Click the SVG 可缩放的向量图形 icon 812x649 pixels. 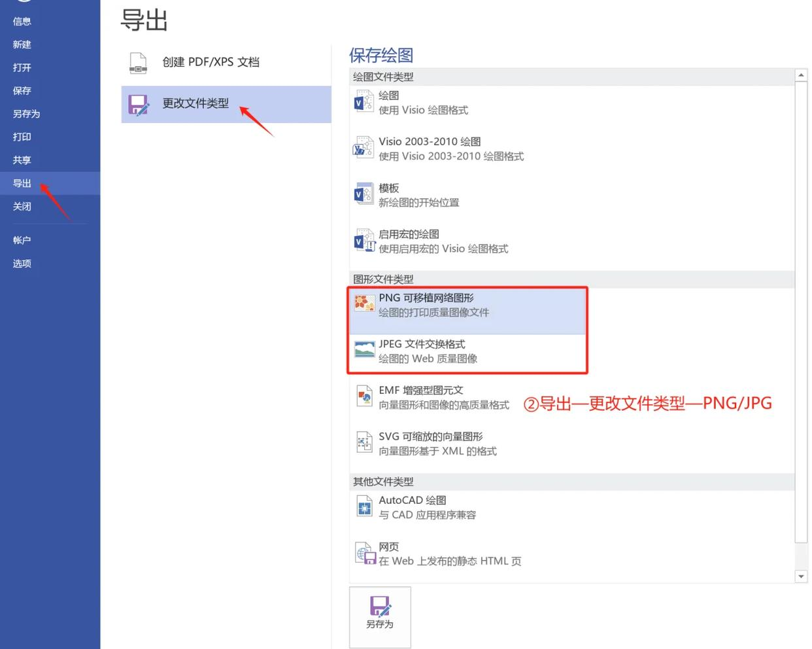tap(364, 443)
